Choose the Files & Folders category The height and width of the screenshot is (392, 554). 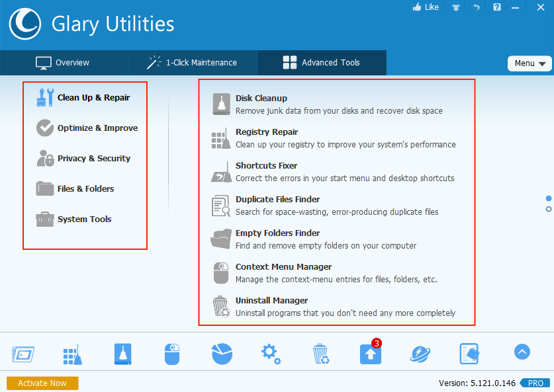(75, 188)
